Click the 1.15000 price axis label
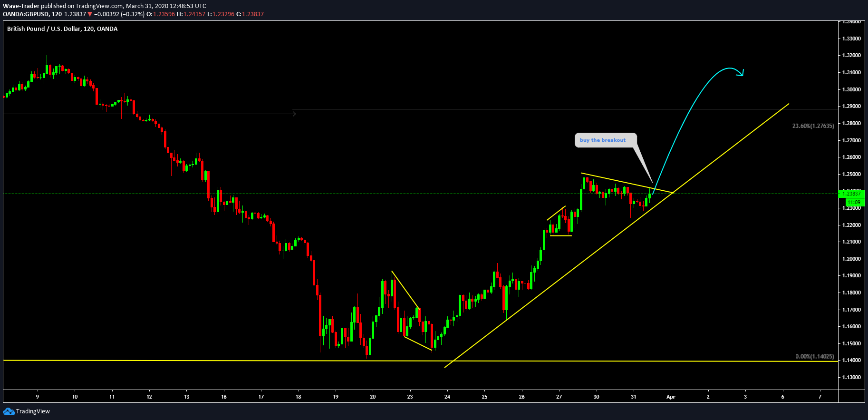868x420 pixels. [851, 343]
